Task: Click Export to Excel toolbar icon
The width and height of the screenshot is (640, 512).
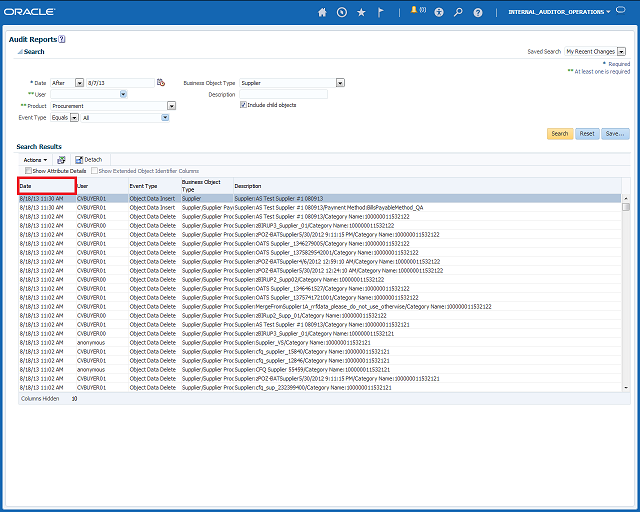Action: (x=61, y=160)
